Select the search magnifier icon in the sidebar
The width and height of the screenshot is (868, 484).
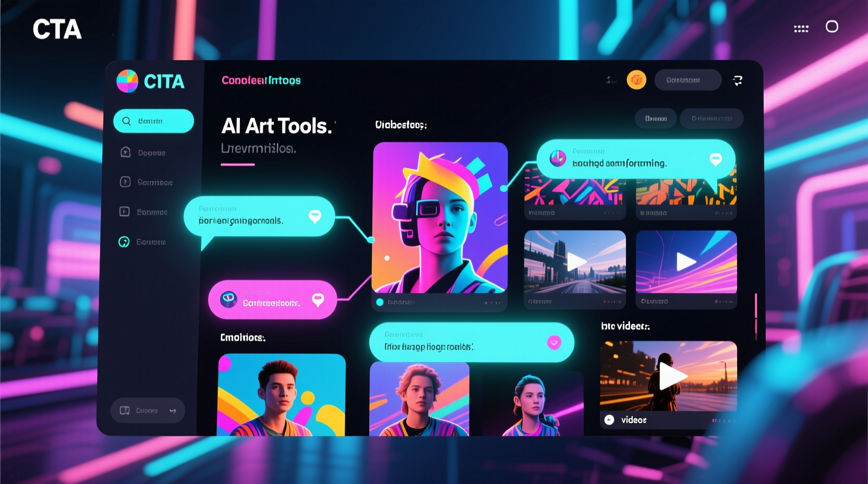click(127, 120)
